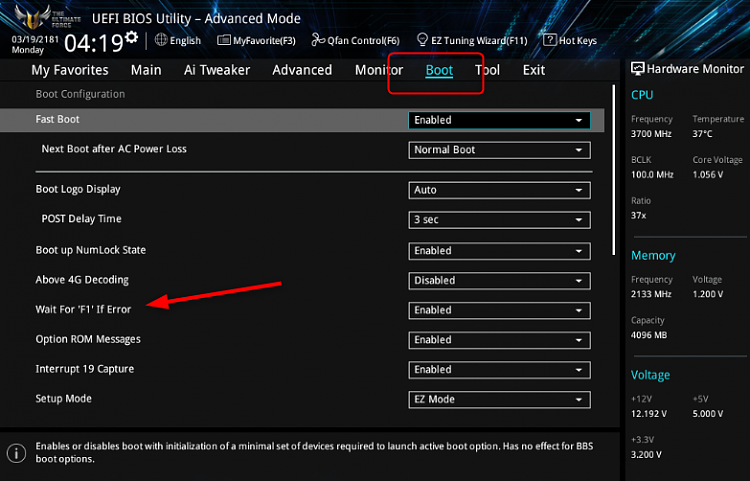This screenshot has height=481, width=750.
Task: Open Hot Keys question mark icon
Action: pyautogui.click(x=550, y=40)
